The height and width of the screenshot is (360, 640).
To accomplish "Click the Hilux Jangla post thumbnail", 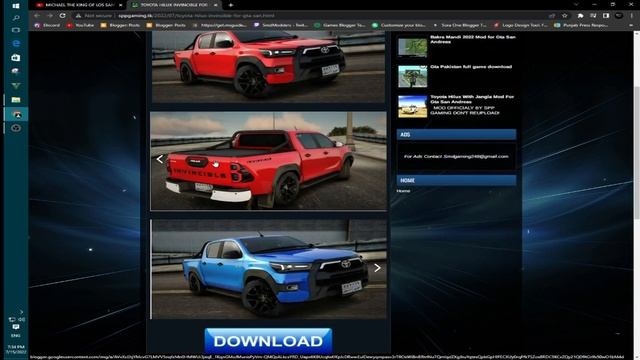I will click(412, 107).
